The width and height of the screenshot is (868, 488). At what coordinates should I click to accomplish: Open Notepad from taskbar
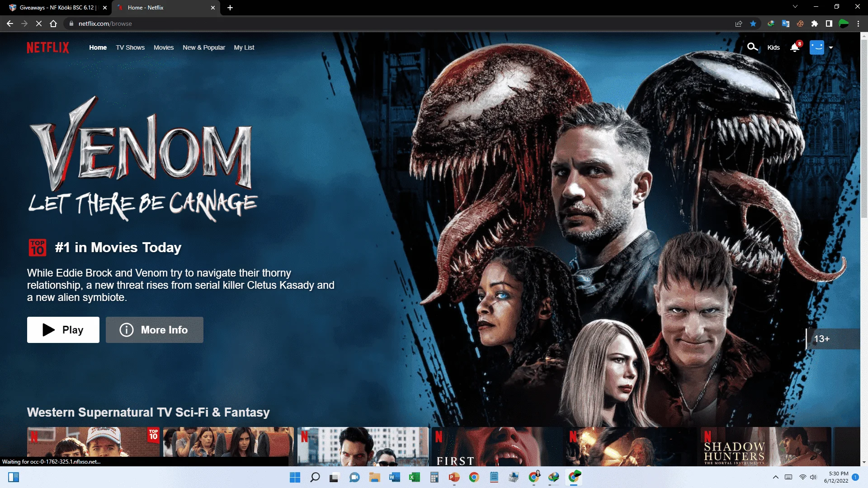(494, 477)
